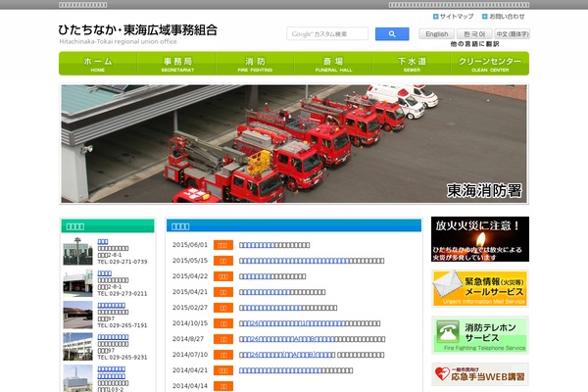
Task: Open facility thumbnail beside TEL 029-271-0739
Action: (x=77, y=251)
